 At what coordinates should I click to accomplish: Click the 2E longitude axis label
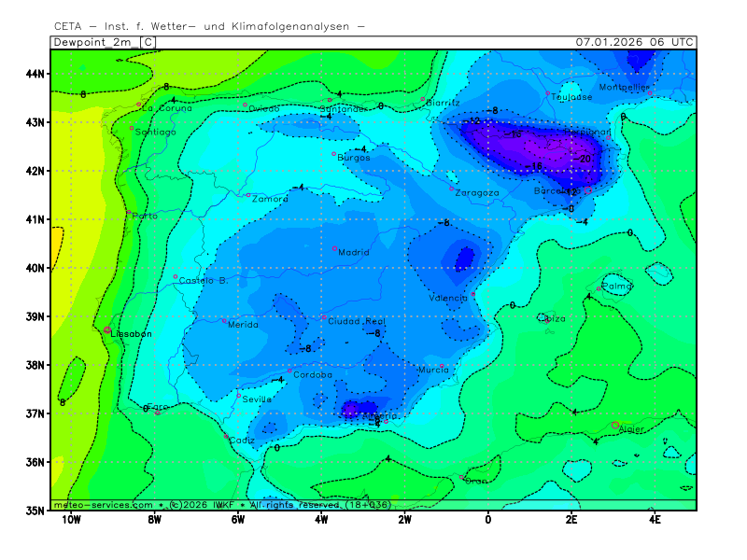tap(571, 520)
